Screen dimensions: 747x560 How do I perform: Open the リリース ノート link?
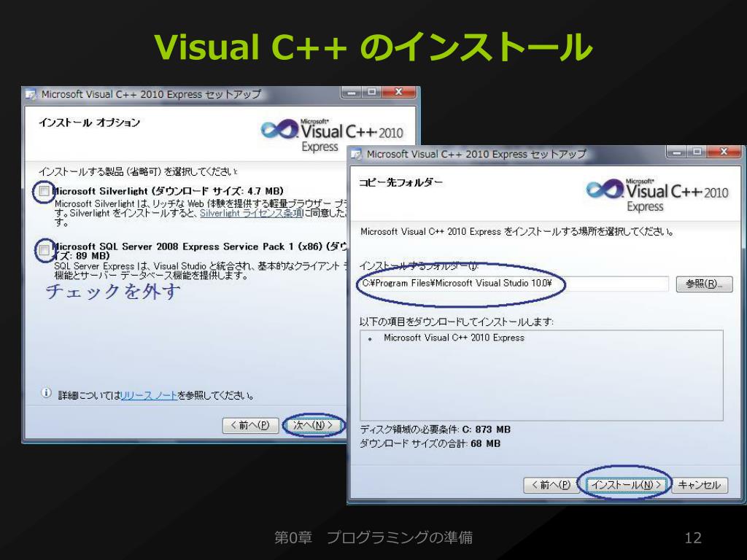(149, 396)
